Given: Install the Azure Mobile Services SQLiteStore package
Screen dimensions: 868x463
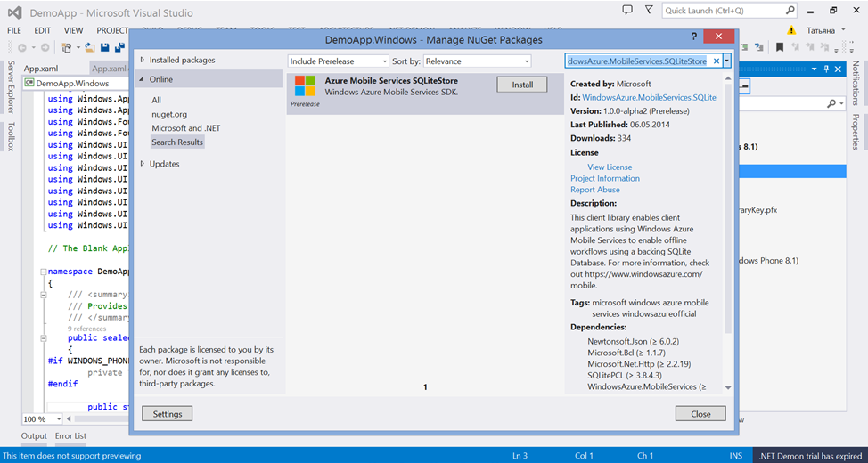Looking at the screenshot, I should point(522,85).
